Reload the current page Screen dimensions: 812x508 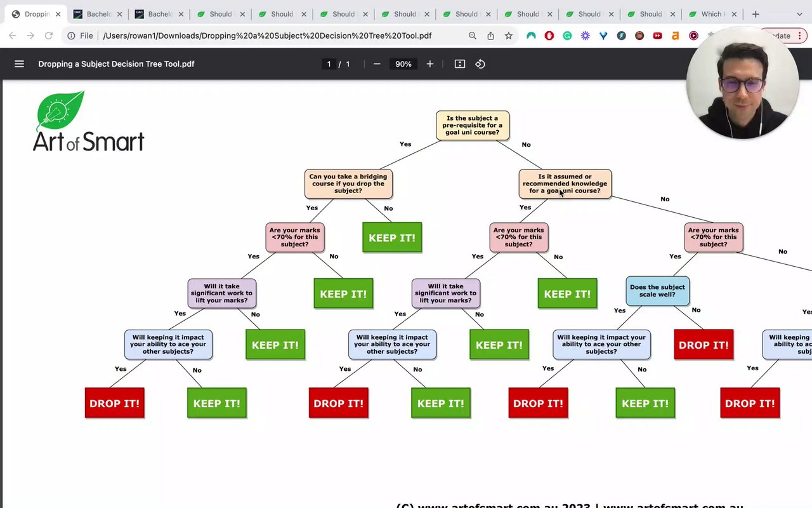click(49, 36)
